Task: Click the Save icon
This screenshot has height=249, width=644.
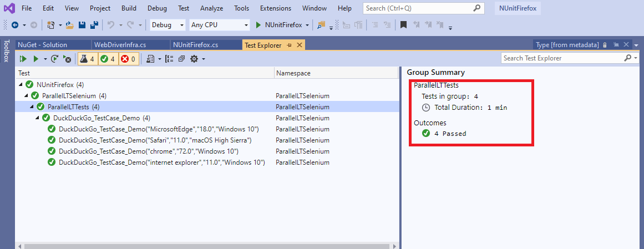Action: [x=82, y=25]
